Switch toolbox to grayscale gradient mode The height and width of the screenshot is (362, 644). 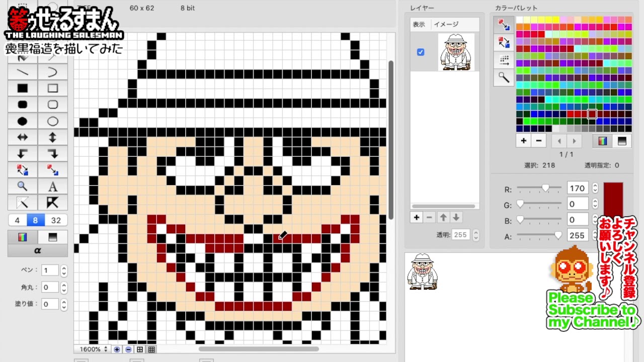tap(53, 237)
